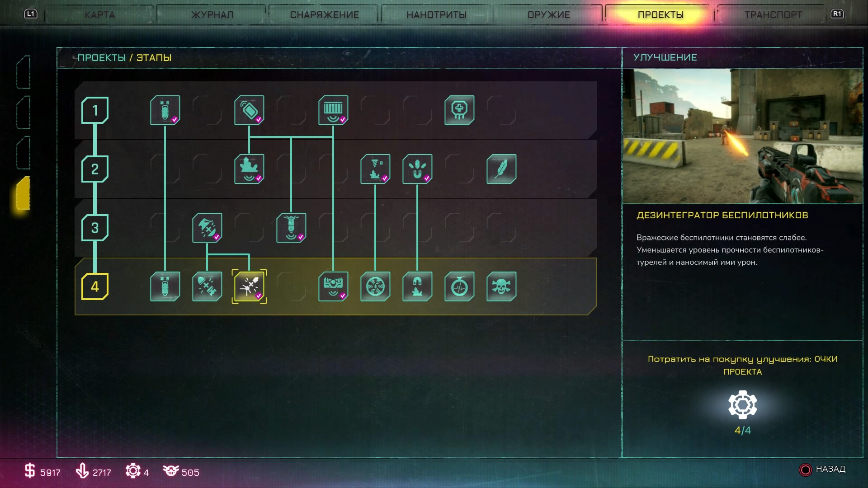The image size is (868, 488).
Task: Click the upgrade preview screenshot thumbnail
Action: 742,136
